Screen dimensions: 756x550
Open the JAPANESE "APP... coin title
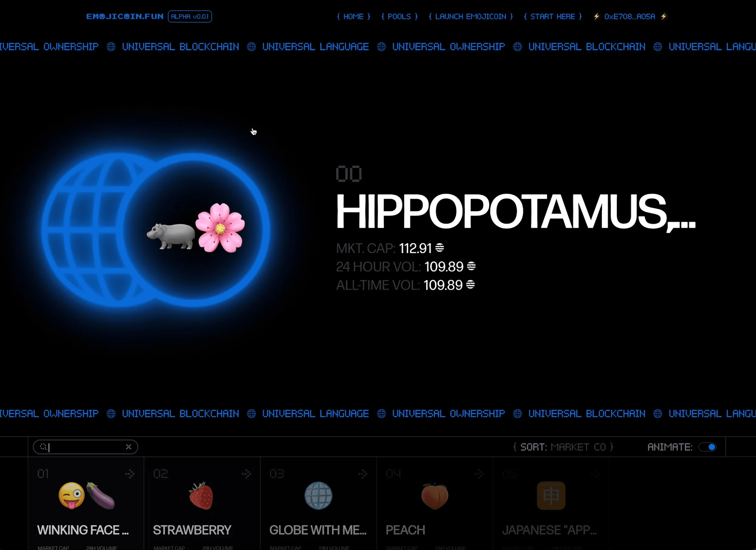click(x=549, y=530)
